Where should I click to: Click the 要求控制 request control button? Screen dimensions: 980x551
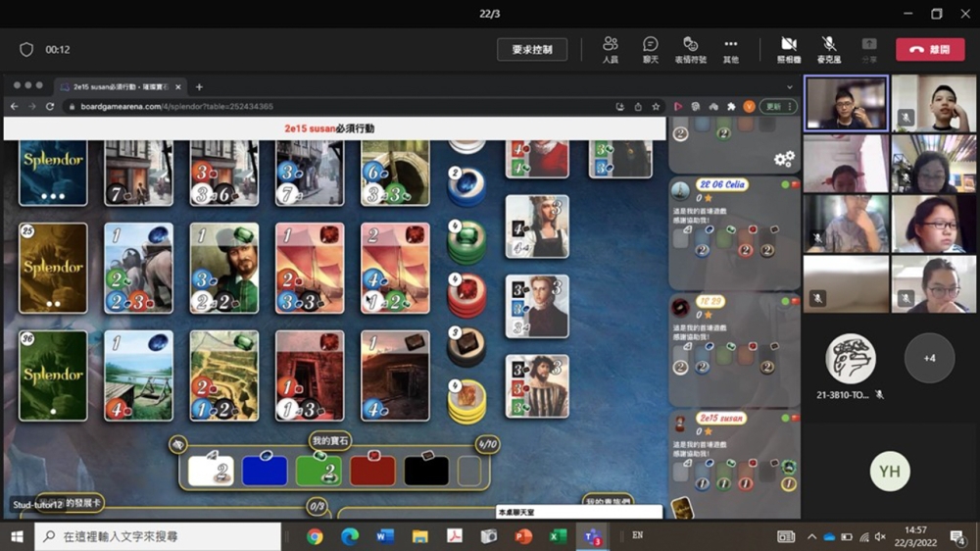(532, 49)
